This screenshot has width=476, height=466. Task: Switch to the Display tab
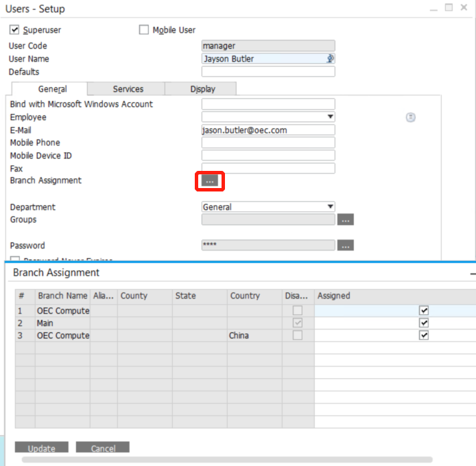[202, 89]
